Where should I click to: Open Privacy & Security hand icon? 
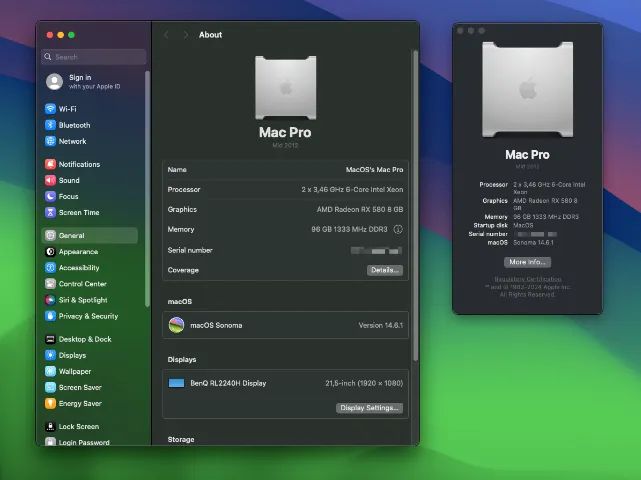pyautogui.click(x=50, y=316)
